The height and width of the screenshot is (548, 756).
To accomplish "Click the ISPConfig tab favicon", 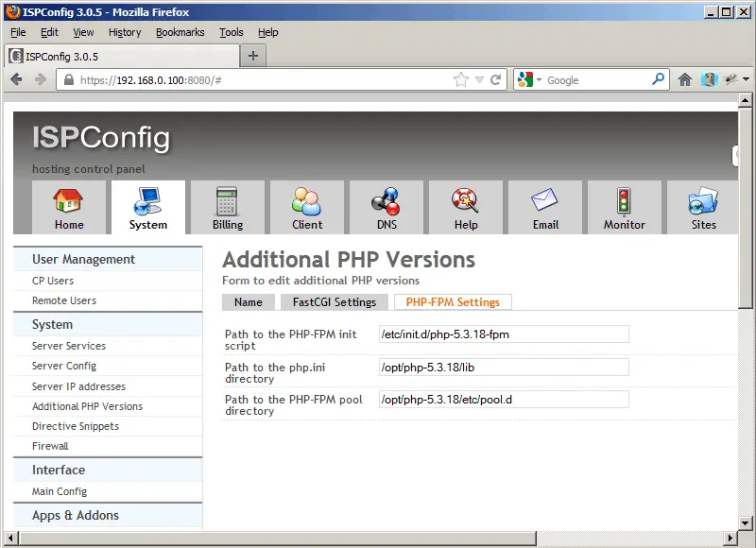I will point(16,56).
